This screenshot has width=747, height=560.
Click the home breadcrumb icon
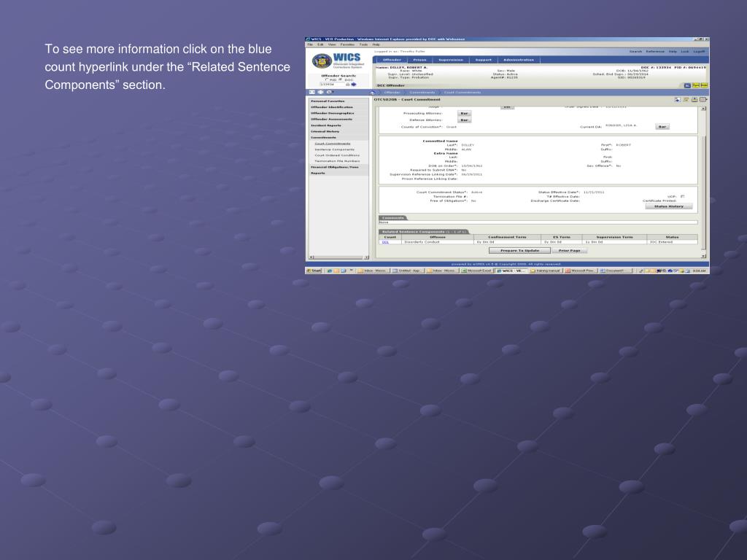372,93
